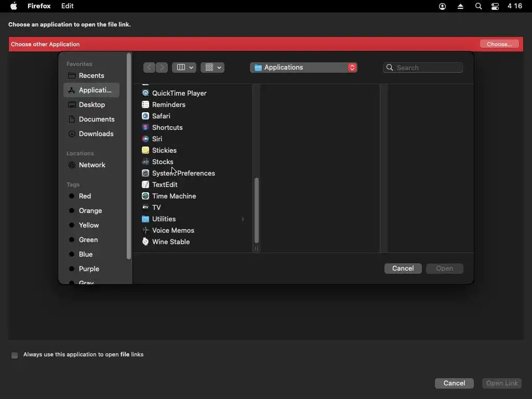Enable always use this application checkbox
Screen dimensions: 532x399
pos(15,355)
